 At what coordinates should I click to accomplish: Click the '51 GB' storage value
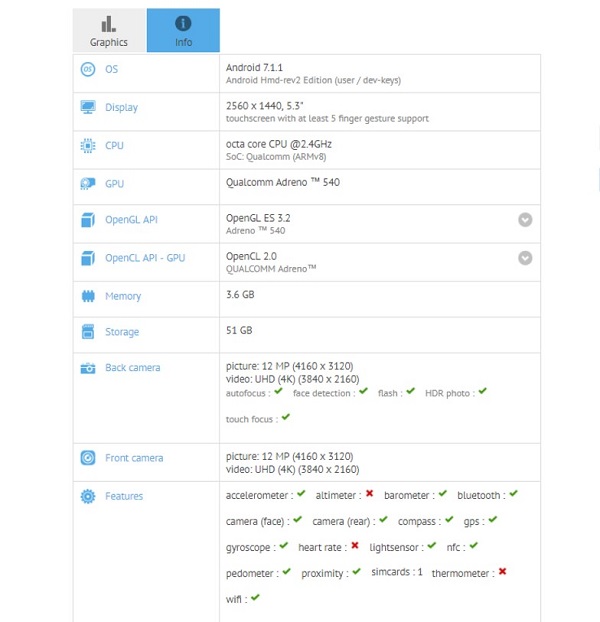click(239, 330)
